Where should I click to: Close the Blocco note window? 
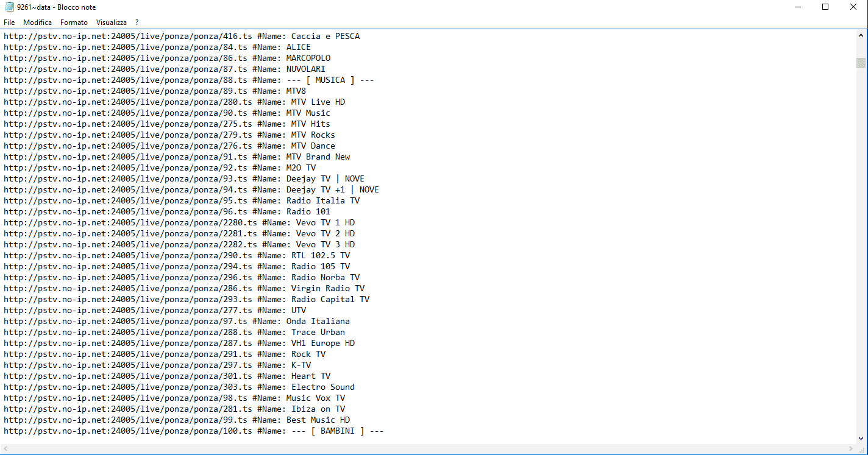click(x=853, y=7)
